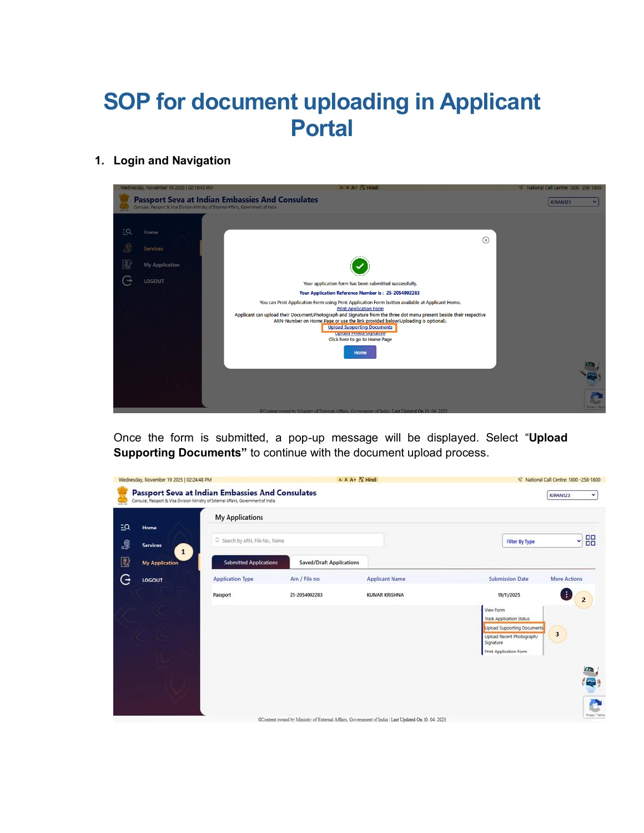Image resolution: width=644 pixels, height=833 pixels.
Task: Open the KIRAN123 user dropdown in bottom screenshot
Action: click(572, 495)
